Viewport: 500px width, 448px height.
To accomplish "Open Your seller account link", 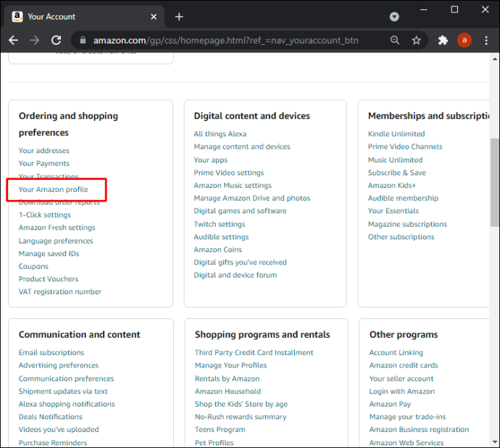I will (401, 378).
